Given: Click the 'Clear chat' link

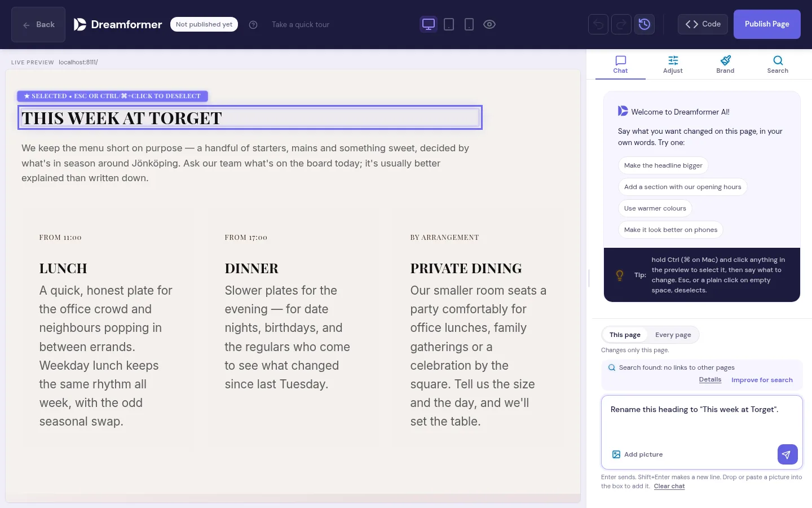Looking at the screenshot, I should [x=669, y=486].
